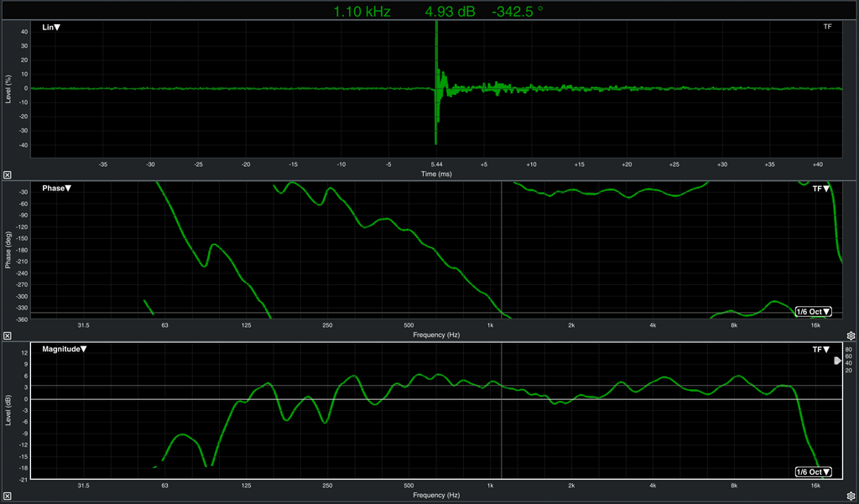
Task: Open TF dropdown in Phase panel
Action: point(820,189)
